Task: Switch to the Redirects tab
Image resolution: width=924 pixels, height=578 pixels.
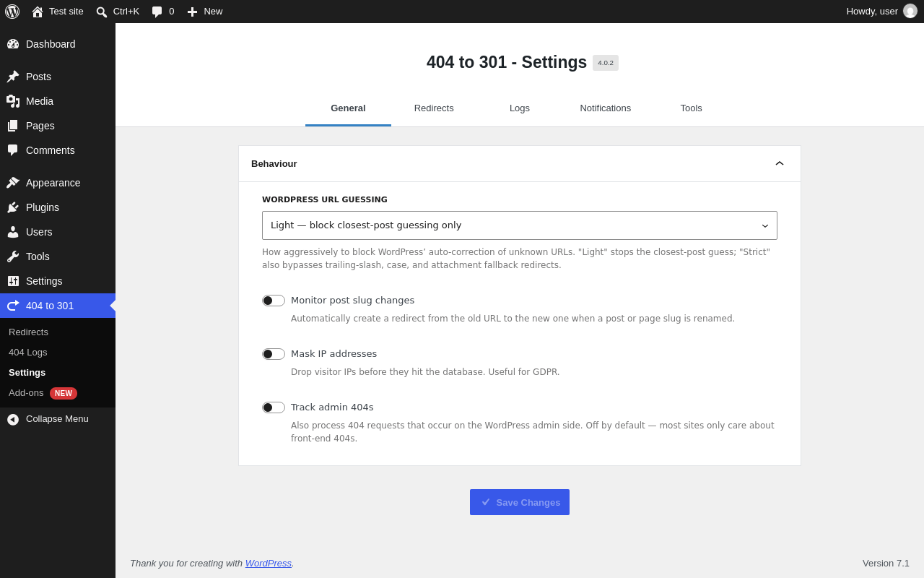Action: [x=434, y=108]
